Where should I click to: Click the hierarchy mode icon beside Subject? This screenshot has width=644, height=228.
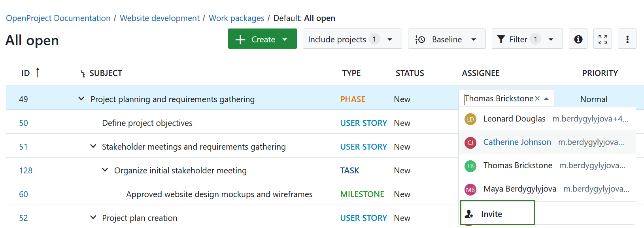click(83, 74)
